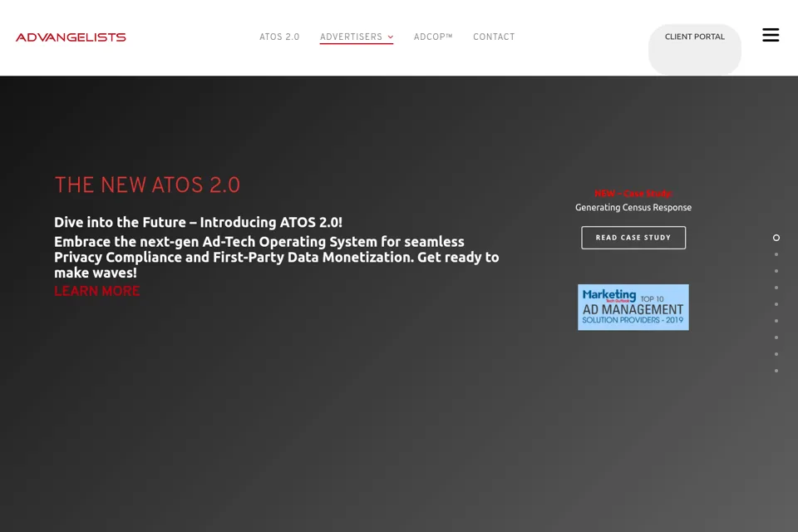Viewport: 798px width, 532px height.
Task: Expand the Advertisers dropdown chevron
Action: [x=391, y=37]
